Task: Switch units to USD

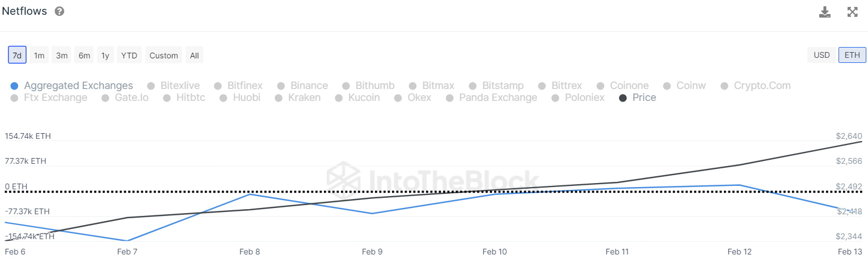Action: point(821,55)
